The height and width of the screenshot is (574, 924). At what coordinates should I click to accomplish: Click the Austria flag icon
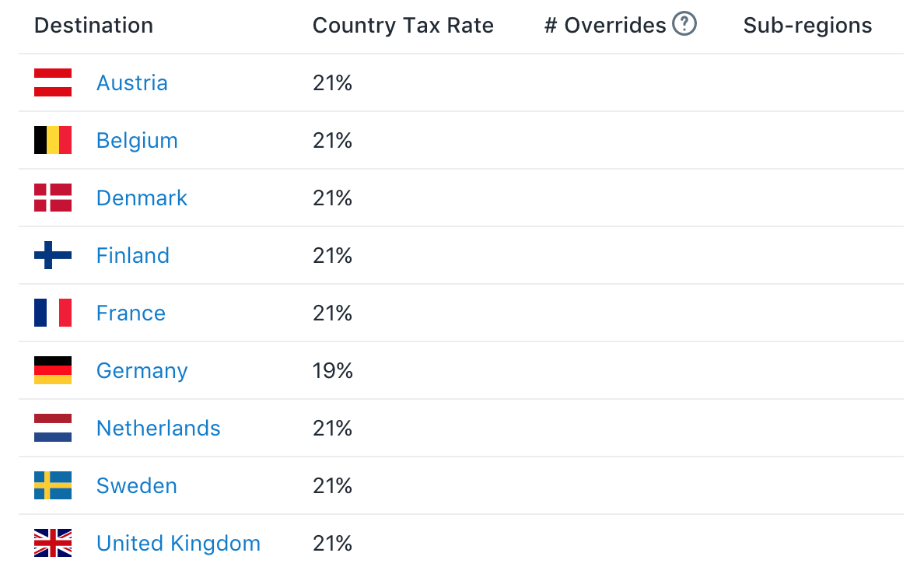[52, 82]
